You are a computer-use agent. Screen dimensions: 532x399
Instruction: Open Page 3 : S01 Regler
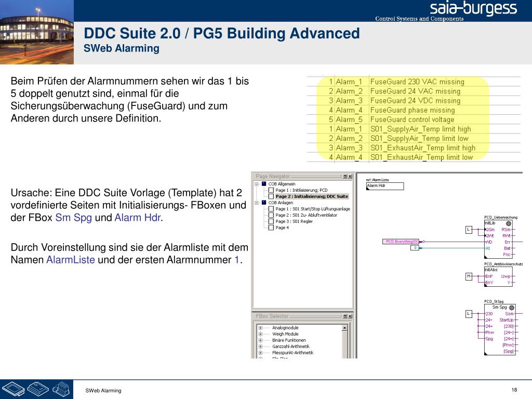tap(294, 221)
